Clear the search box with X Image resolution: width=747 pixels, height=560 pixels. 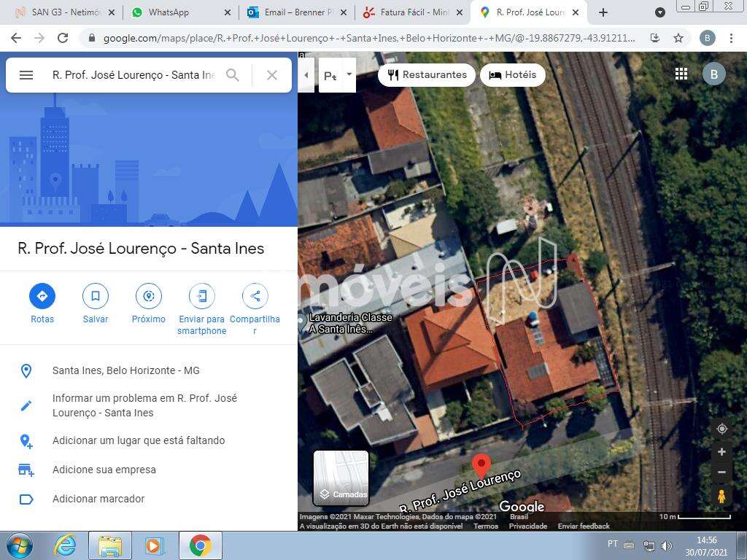pyautogui.click(x=272, y=75)
